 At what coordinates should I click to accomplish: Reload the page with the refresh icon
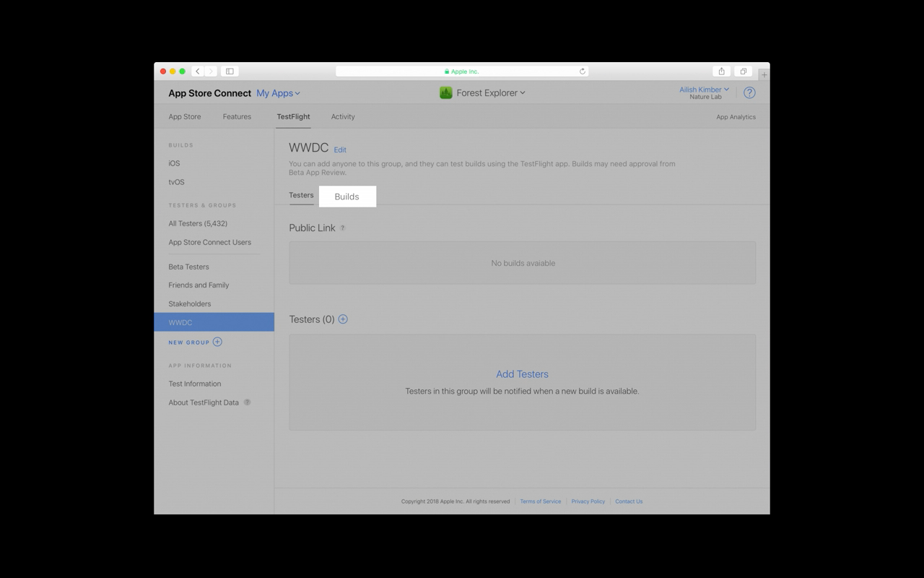583,72
